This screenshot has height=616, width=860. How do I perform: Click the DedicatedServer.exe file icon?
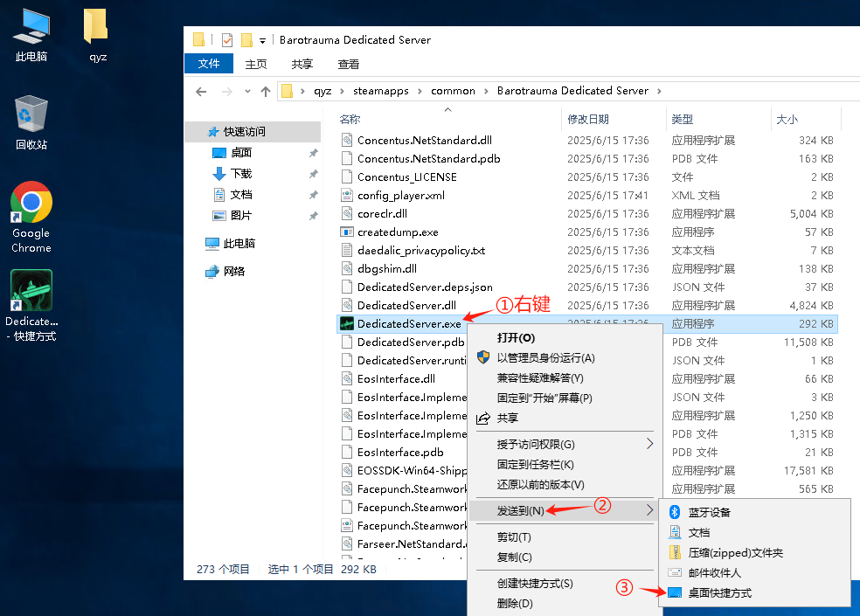click(347, 323)
